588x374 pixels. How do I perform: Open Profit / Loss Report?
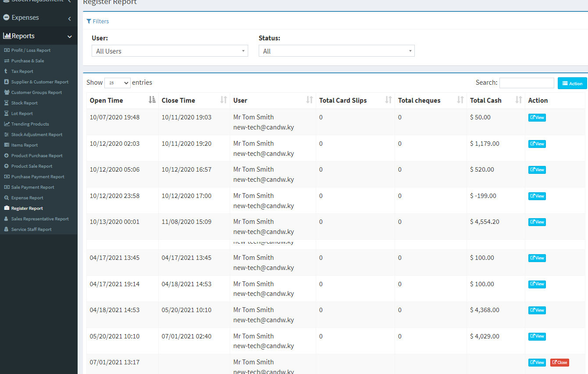click(x=31, y=50)
